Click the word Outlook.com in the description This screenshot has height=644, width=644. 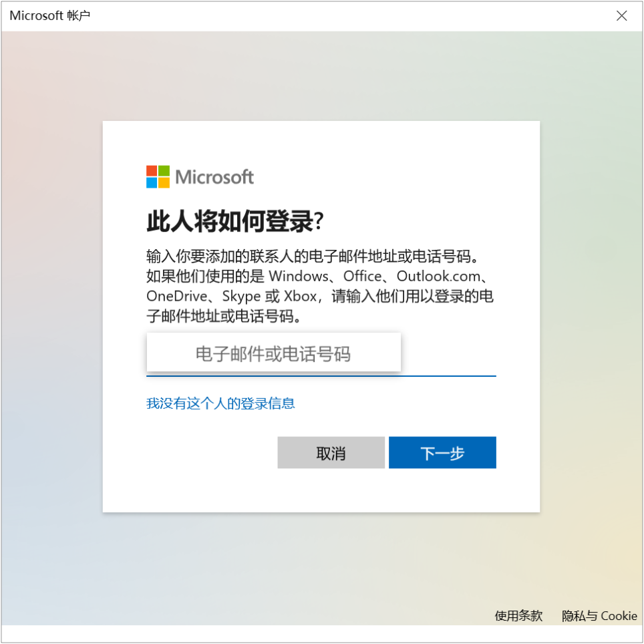click(438, 276)
